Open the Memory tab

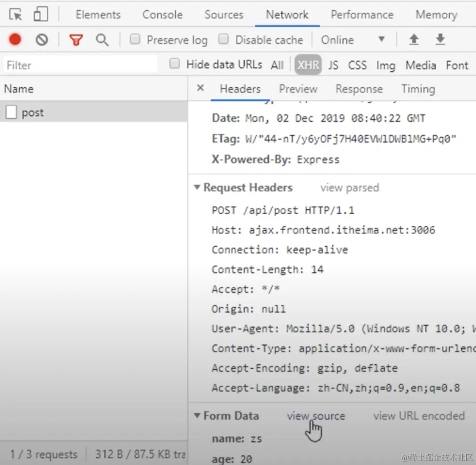click(x=436, y=15)
